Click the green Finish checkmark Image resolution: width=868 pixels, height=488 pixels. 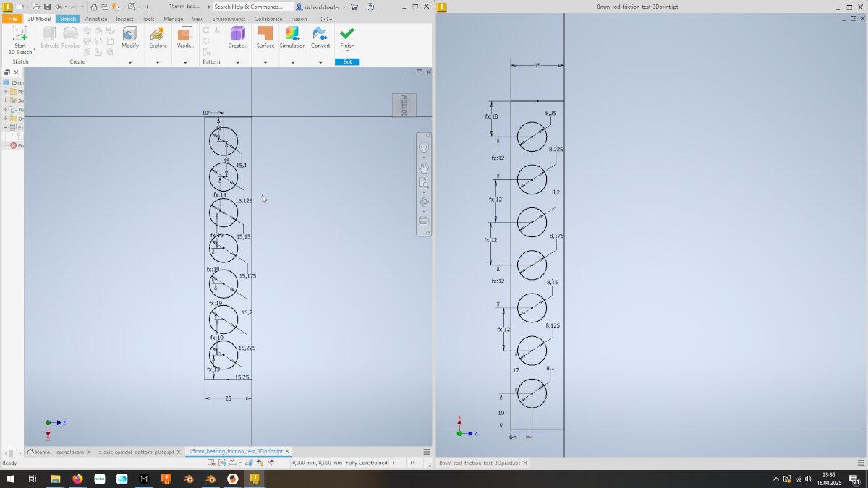(x=347, y=33)
